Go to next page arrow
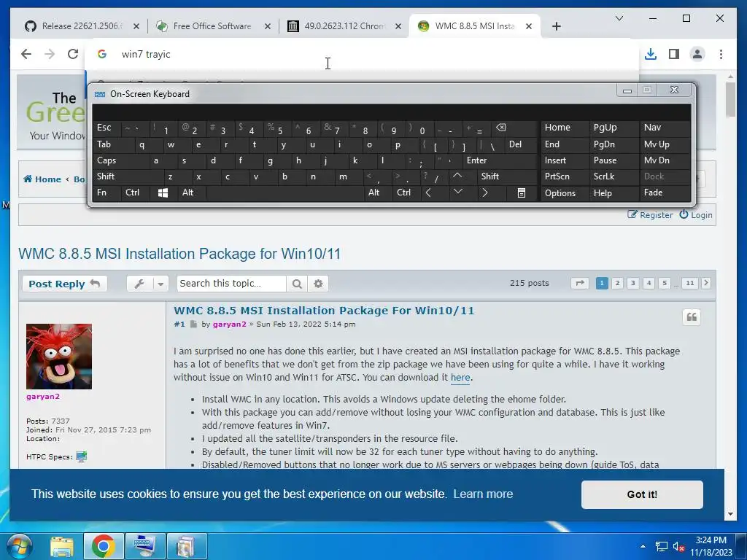747x560 pixels. click(706, 284)
